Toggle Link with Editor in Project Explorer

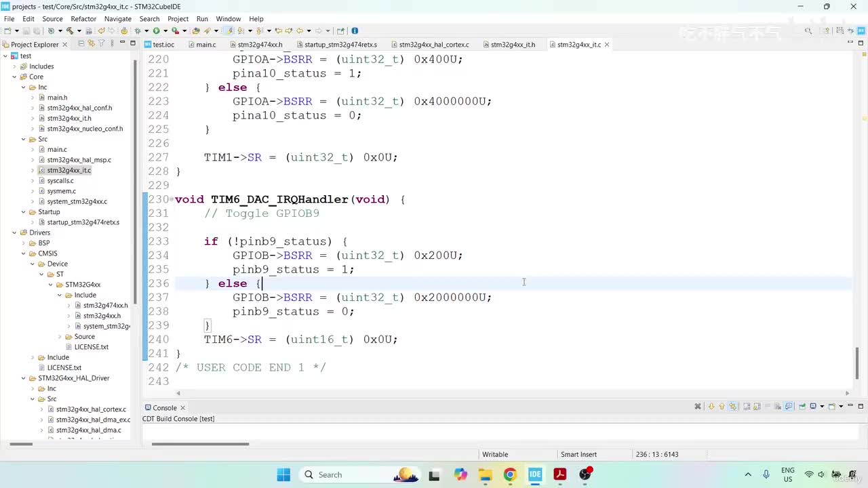pos(92,44)
